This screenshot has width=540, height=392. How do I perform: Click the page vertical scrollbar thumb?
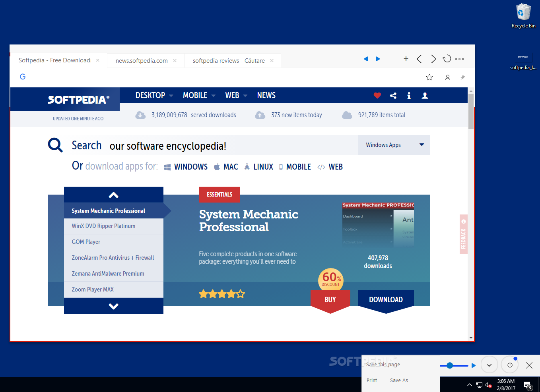click(x=471, y=112)
